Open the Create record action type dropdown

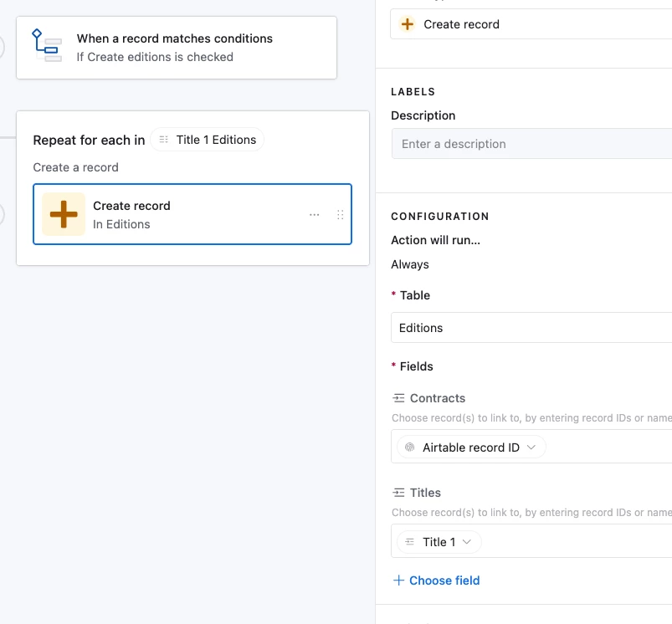click(531, 24)
